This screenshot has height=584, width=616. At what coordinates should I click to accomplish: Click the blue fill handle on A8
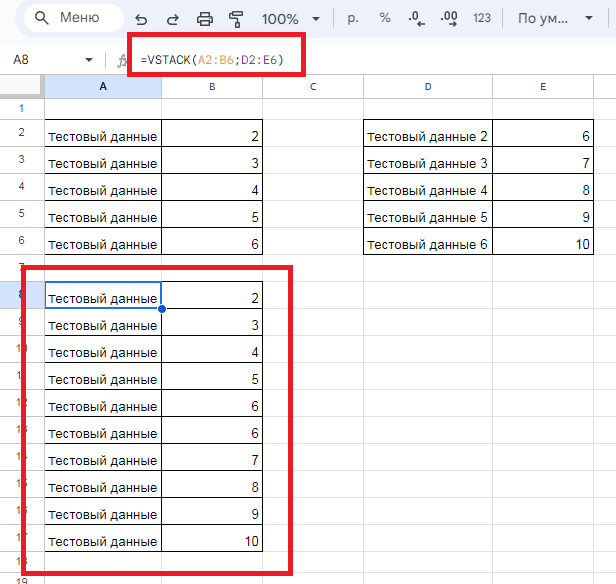pos(162,309)
